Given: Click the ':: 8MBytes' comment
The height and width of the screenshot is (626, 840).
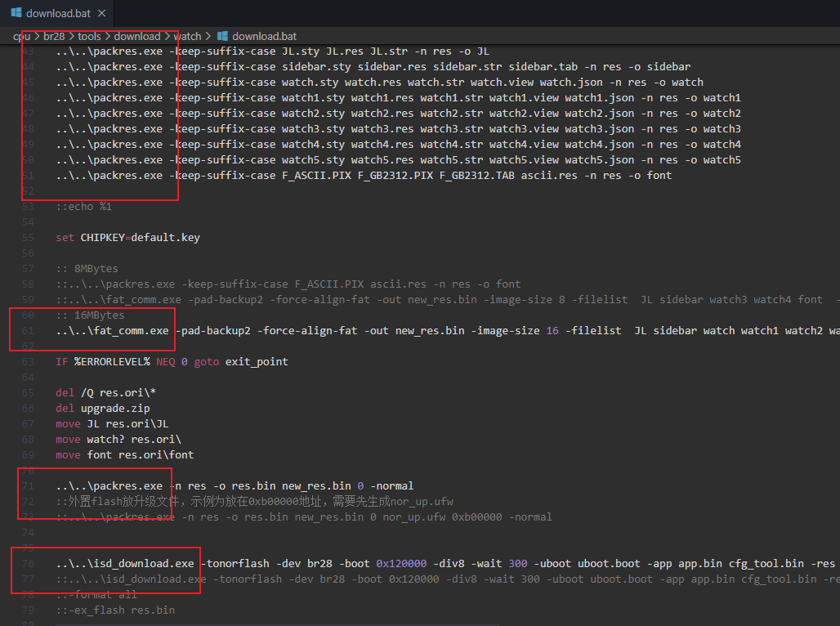Looking at the screenshot, I should (87, 269).
